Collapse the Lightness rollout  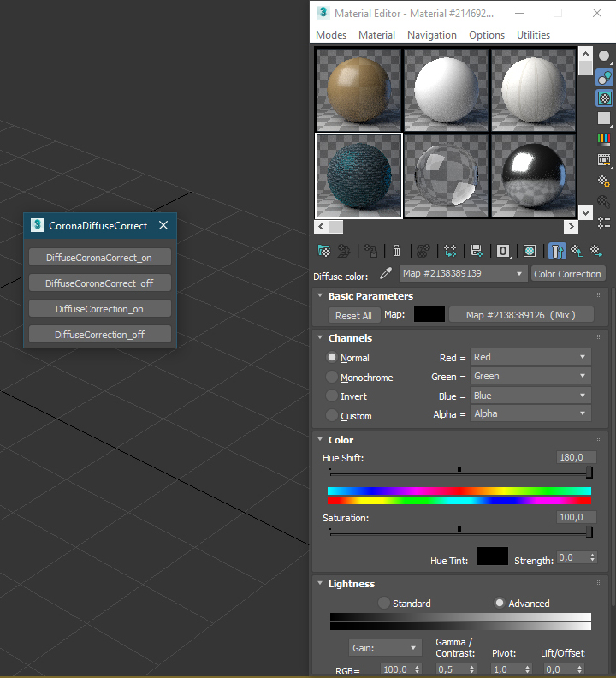pyautogui.click(x=320, y=583)
